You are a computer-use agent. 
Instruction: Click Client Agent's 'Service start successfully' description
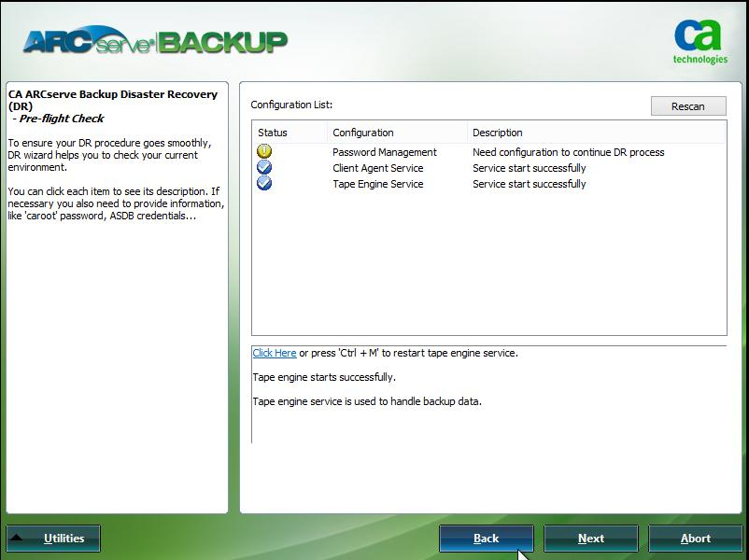pos(530,168)
